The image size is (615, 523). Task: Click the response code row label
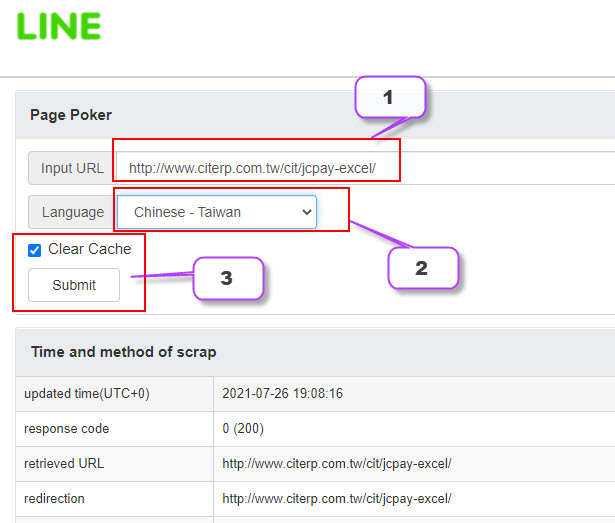[x=66, y=429]
